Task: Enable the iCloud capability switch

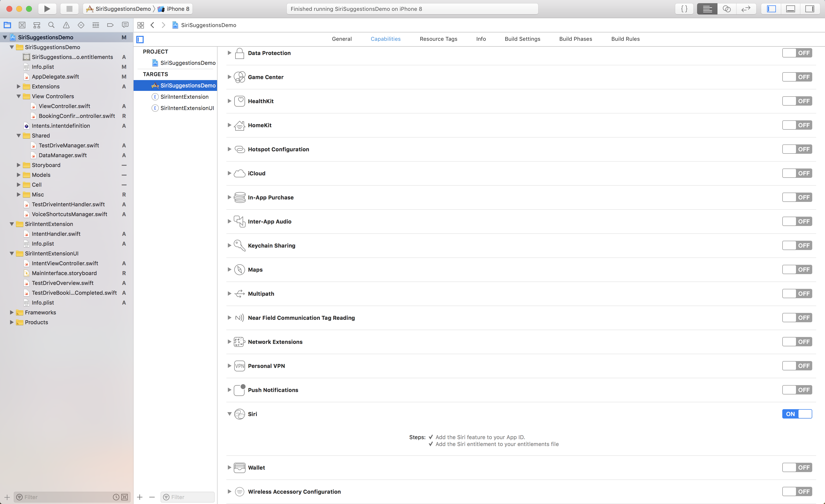Action: click(x=797, y=173)
